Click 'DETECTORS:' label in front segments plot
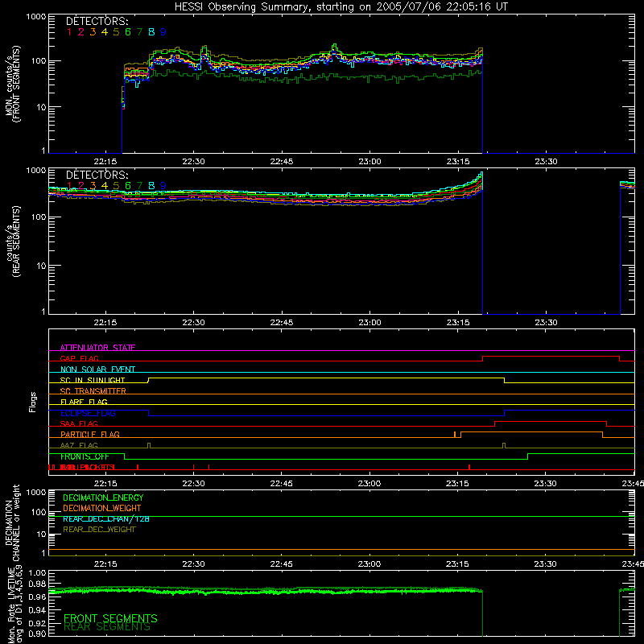This screenshot has height=644, width=644. 97,21
